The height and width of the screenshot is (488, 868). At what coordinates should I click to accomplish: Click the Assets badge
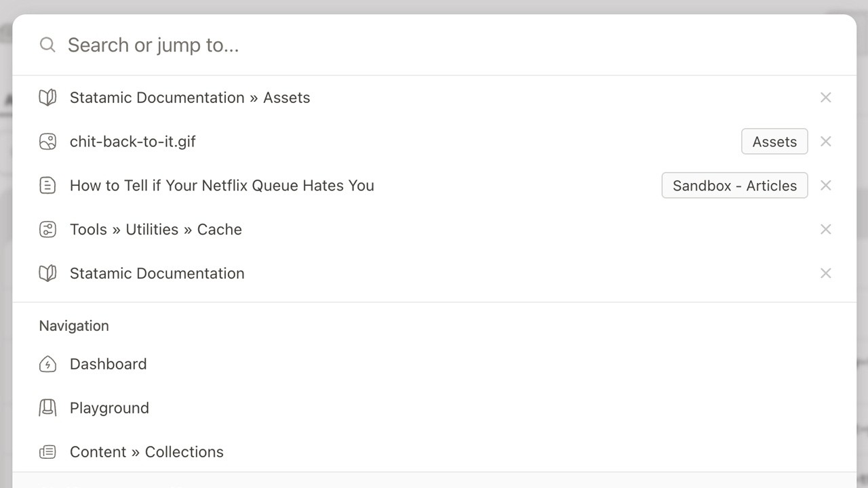click(774, 142)
